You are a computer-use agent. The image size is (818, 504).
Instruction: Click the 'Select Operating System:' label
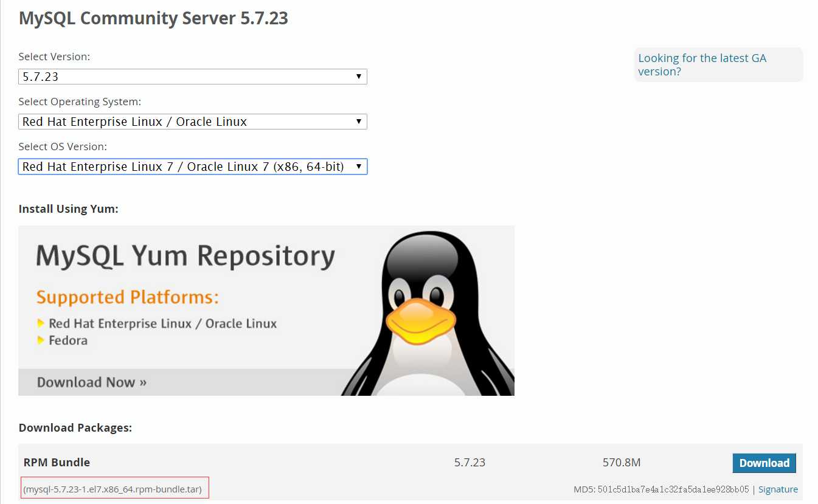[x=80, y=102]
